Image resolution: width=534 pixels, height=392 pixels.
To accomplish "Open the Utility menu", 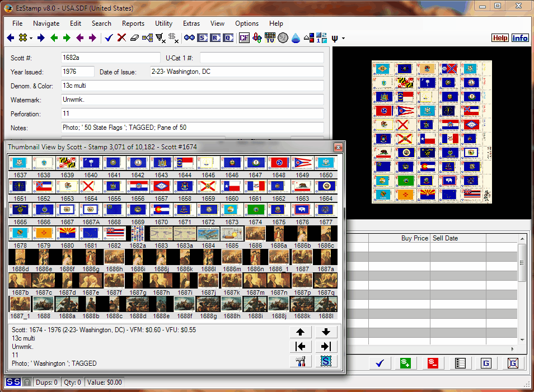I will pos(163,23).
